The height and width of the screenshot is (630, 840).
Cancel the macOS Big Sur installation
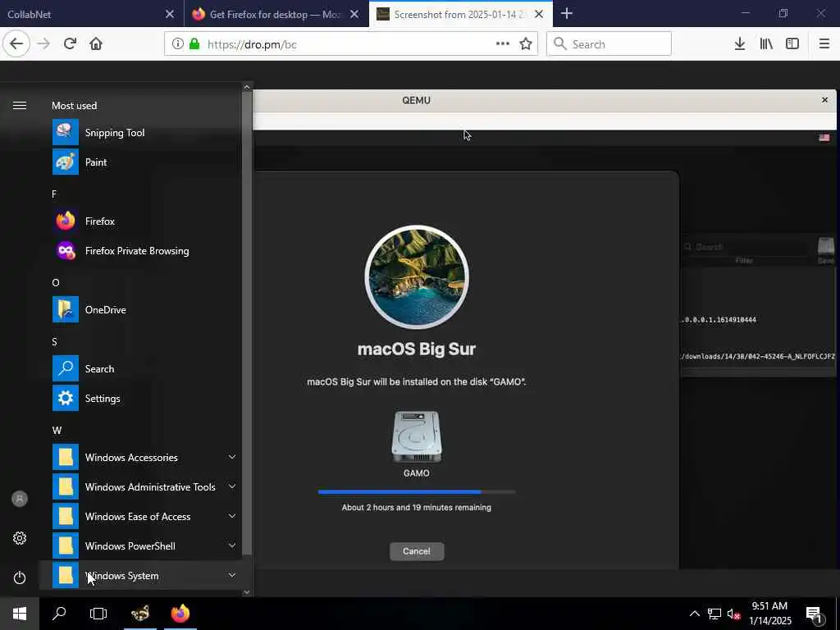pyautogui.click(x=417, y=551)
